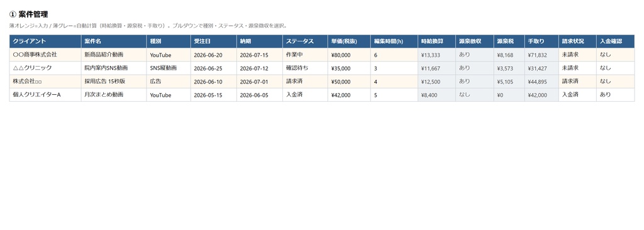Click the 案件名 column header

[114, 41]
